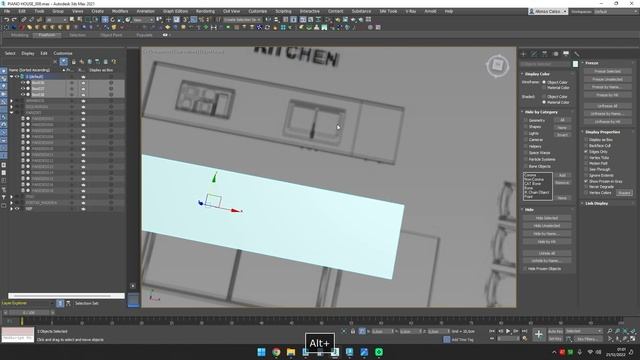Click the ViewCube in the viewport corner
The width and height of the screenshot is (640, 360).
[497, 65]
